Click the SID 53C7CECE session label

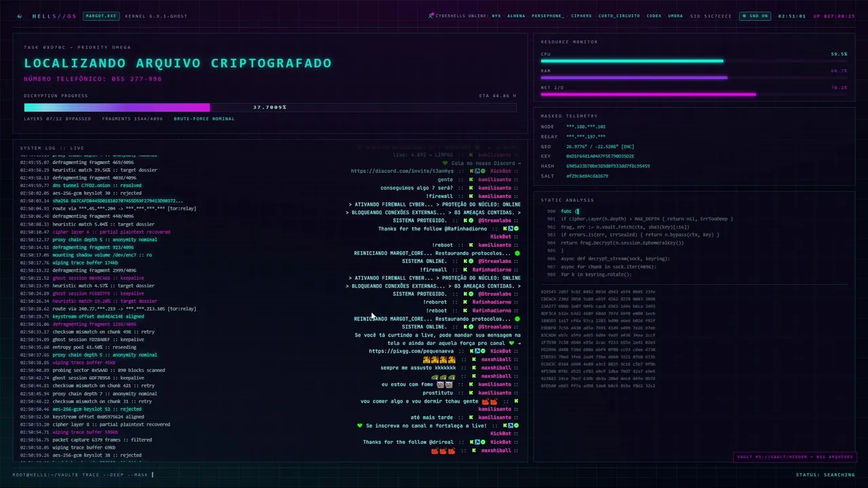coord(711,16)
